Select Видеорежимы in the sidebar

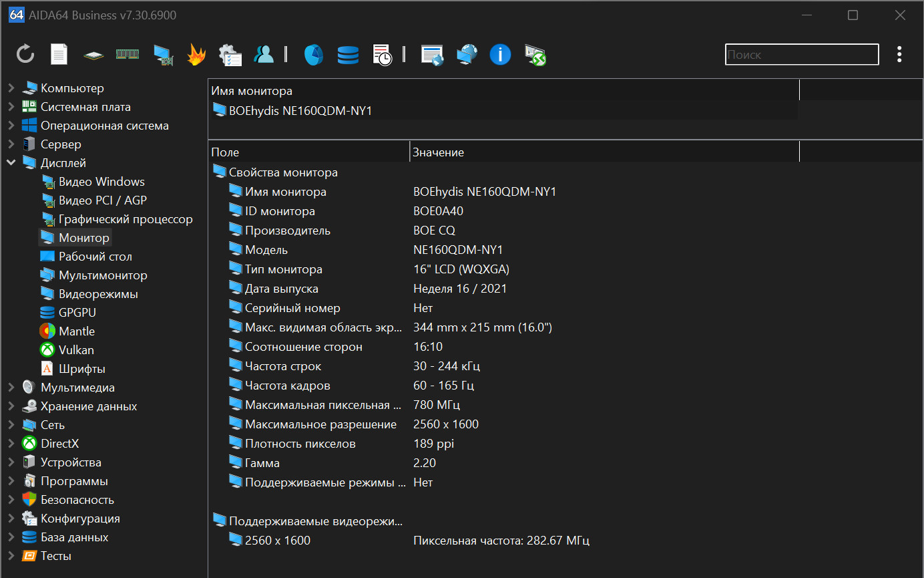[97, 293]
